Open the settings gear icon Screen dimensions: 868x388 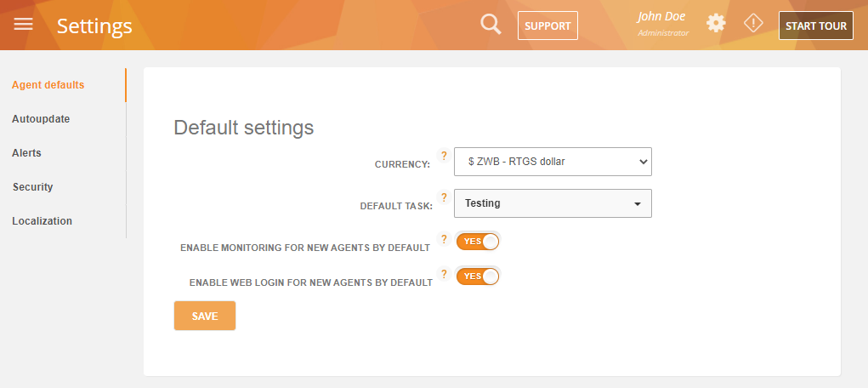716,24
